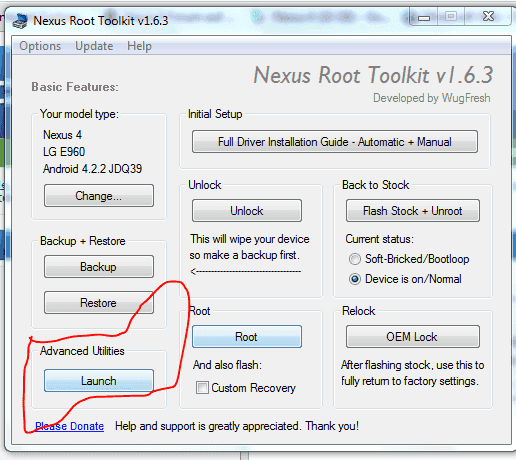This screenshot has width=516, height=460.
Task: Click the Unlock button
Action: click(x=247, y=211)
